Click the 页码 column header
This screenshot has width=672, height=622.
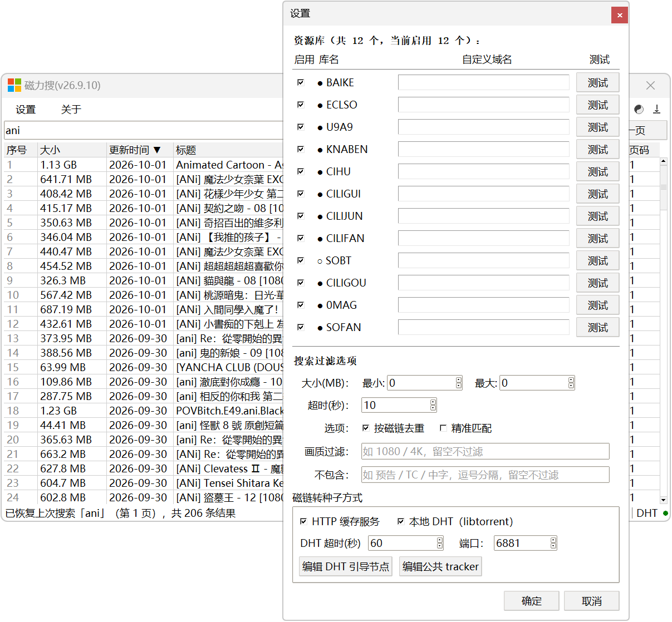644,150
